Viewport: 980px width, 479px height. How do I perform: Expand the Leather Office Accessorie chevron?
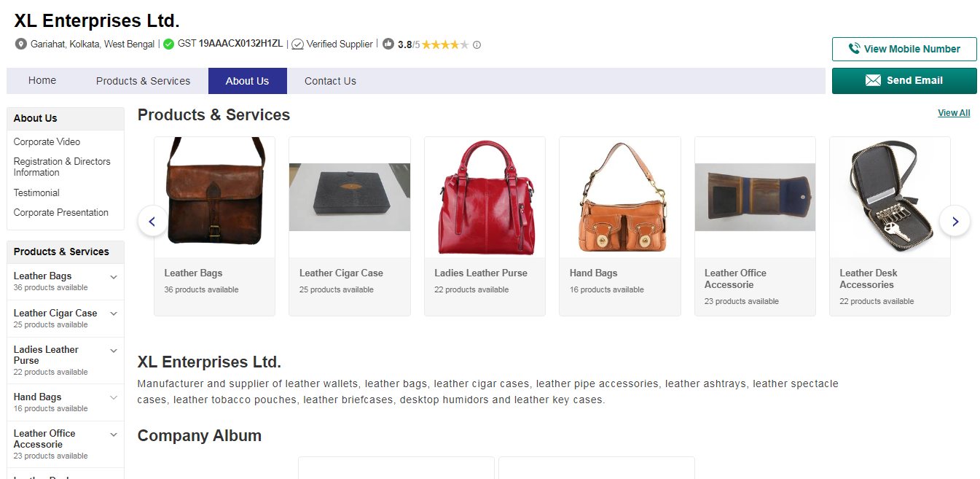(114, 434)
